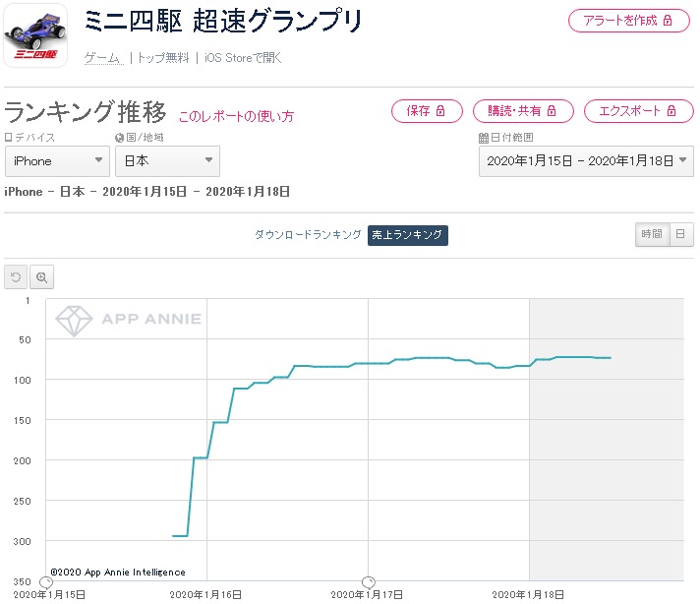Open the iOS Storeで開く link

coord(243,58)
